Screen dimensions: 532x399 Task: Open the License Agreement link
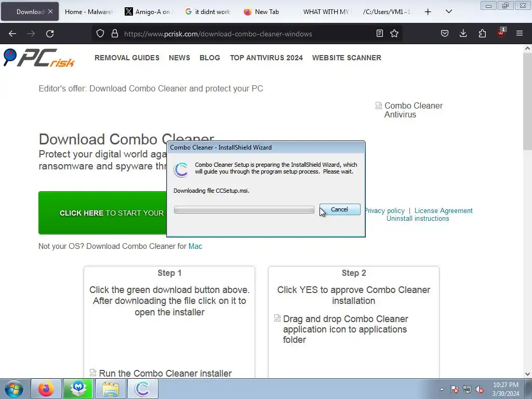coord(444,211)
